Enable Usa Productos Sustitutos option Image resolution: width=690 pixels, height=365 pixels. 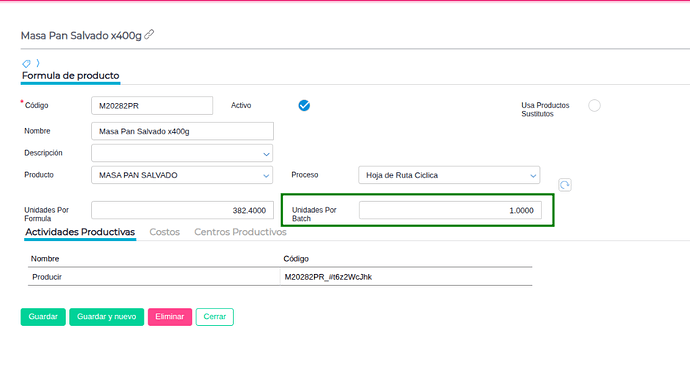pos(594,106)
